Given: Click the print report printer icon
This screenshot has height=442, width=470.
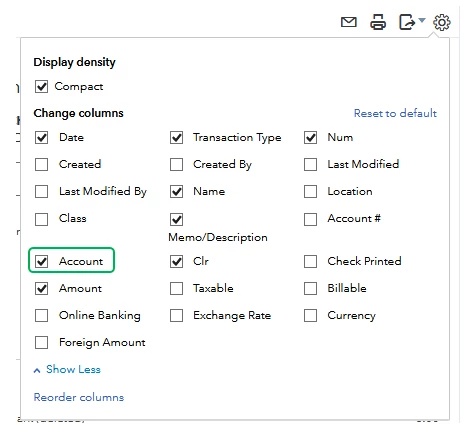Looking at the screenshot, I should [x=378, y=22].
